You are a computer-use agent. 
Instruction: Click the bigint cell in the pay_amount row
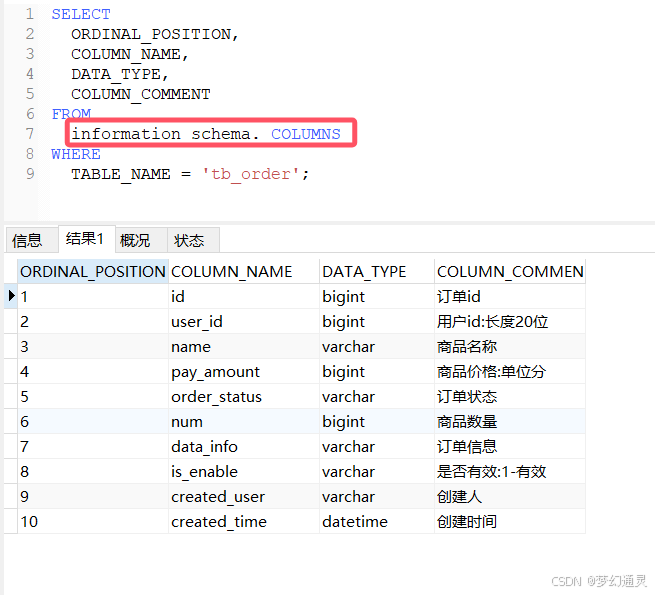click(x=377, y=372)
